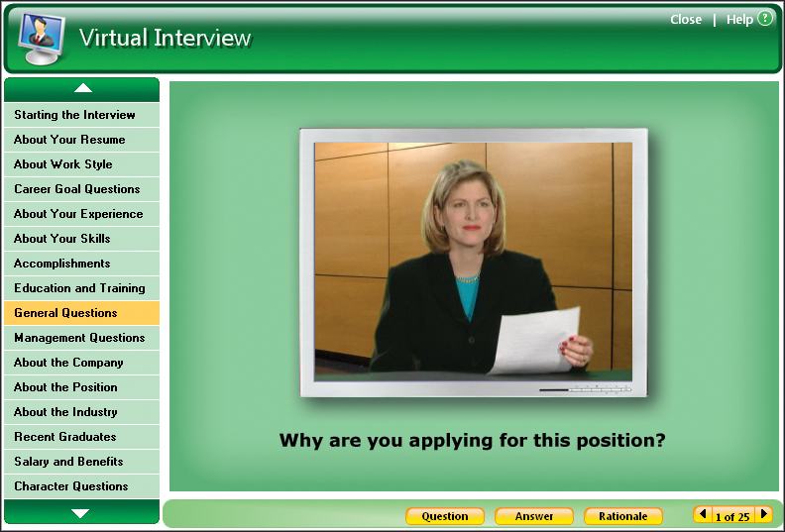Select Salary and Benefits topic
This screenshot has width=785, height=532.
[81, 462]
